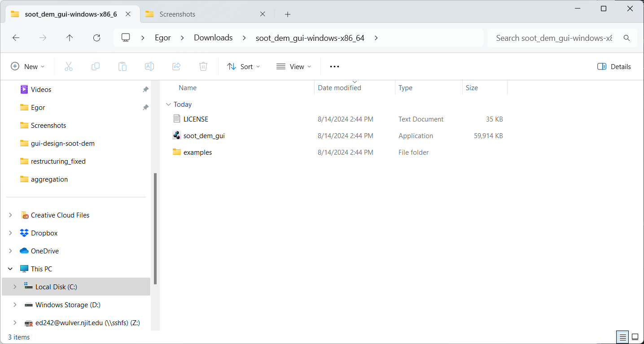Expand Dropbox node in navigation tree
The height and width of the screenshot is (344, 644).
click(x=10, y=233)
